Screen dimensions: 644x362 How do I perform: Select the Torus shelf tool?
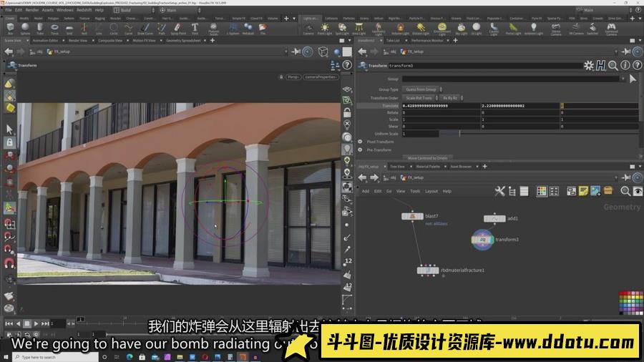pos(54,29)
